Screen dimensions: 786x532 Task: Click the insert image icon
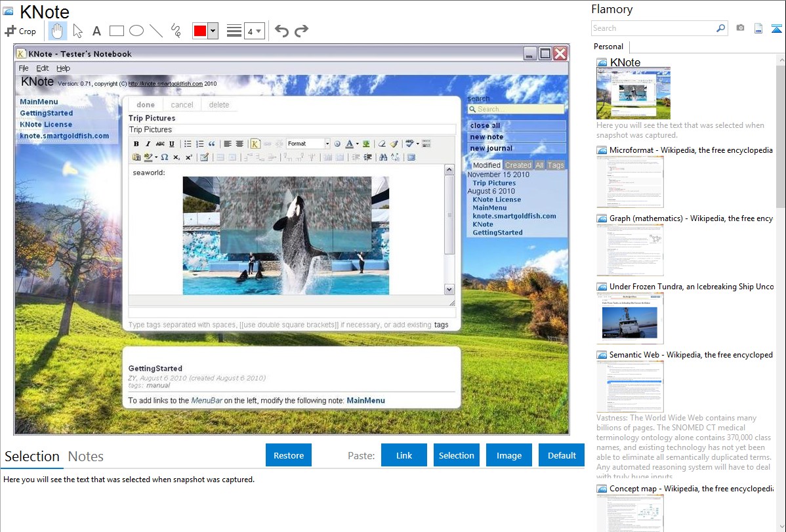click(367, 144)
